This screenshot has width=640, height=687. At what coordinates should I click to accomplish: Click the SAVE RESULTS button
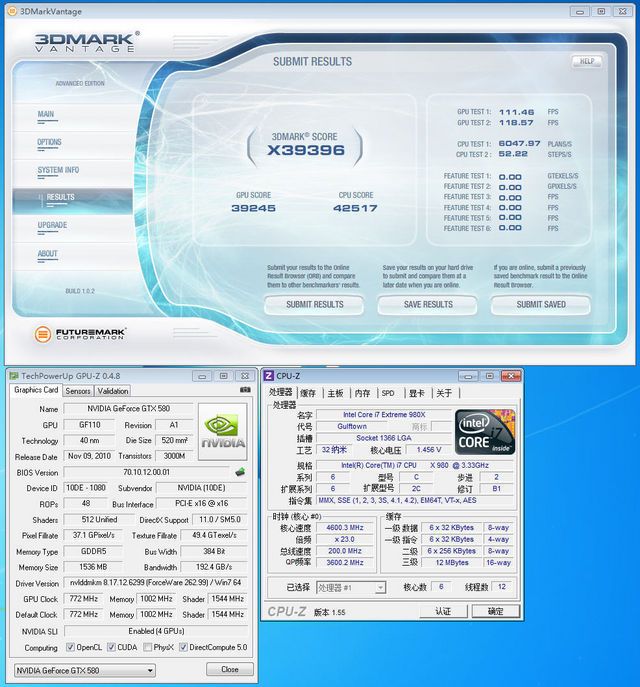click(x=428, y=305)
